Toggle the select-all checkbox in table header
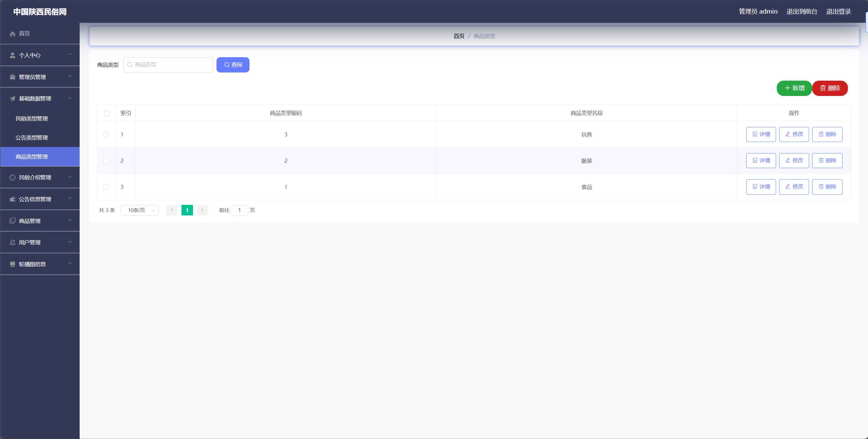The width and height of the screenshot is (868, 439). pos(107,113)
